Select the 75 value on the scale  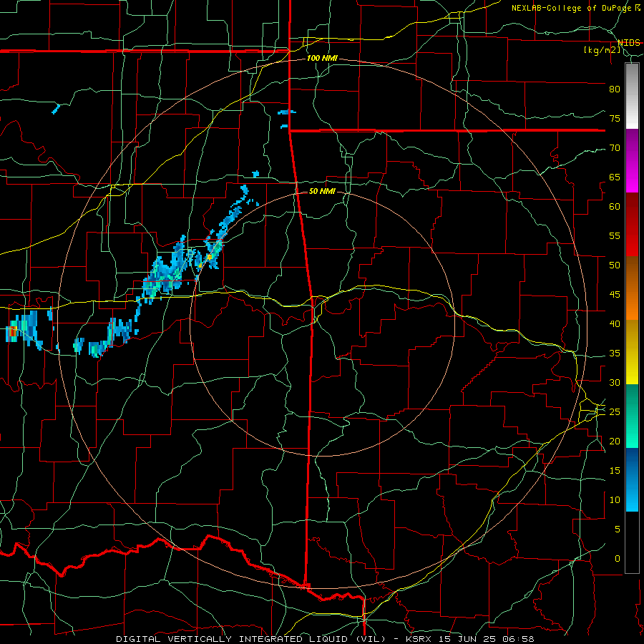(x=615, y=118)
